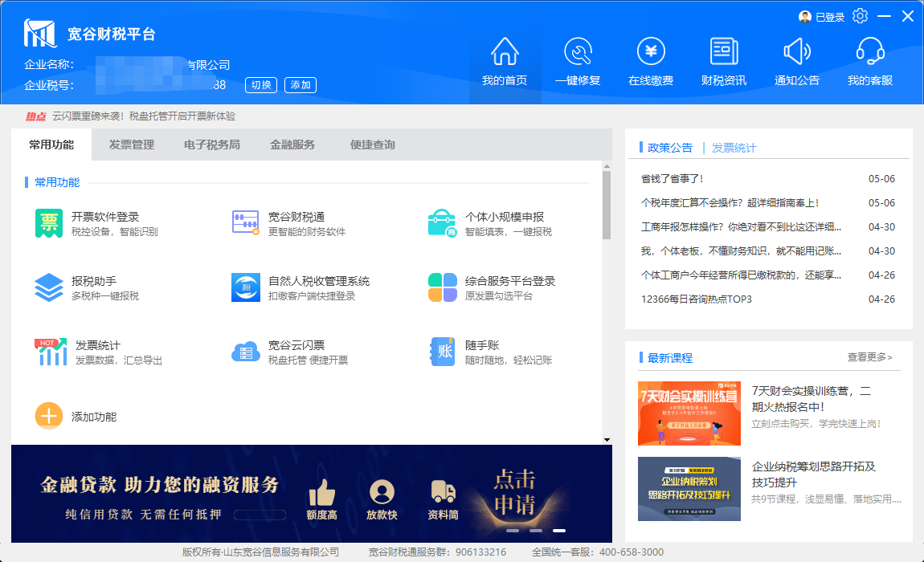Switch to the 电子税务局 tab

(x=212, y=145)
